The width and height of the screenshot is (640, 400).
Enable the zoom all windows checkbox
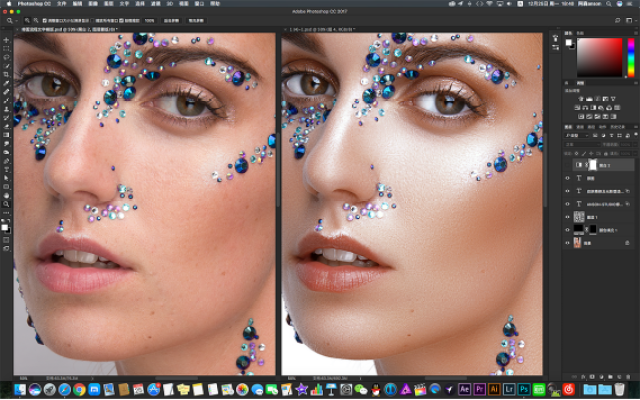95,19
